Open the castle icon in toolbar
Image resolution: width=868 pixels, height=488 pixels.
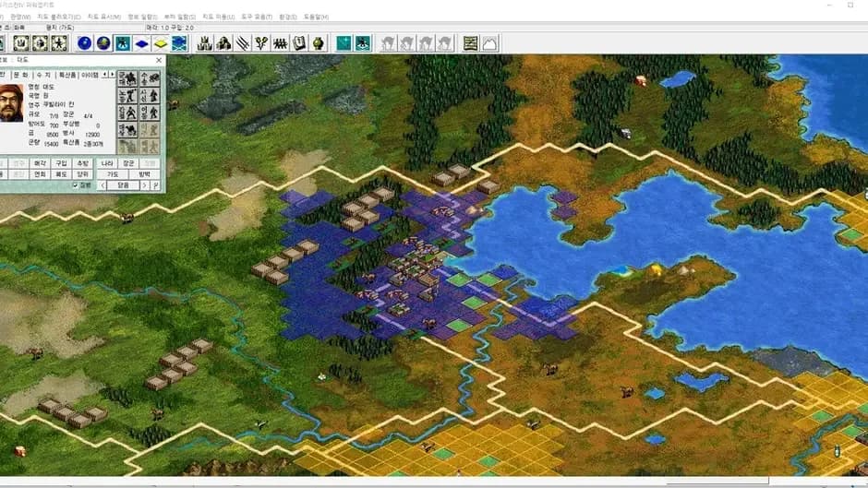(205, 43)
